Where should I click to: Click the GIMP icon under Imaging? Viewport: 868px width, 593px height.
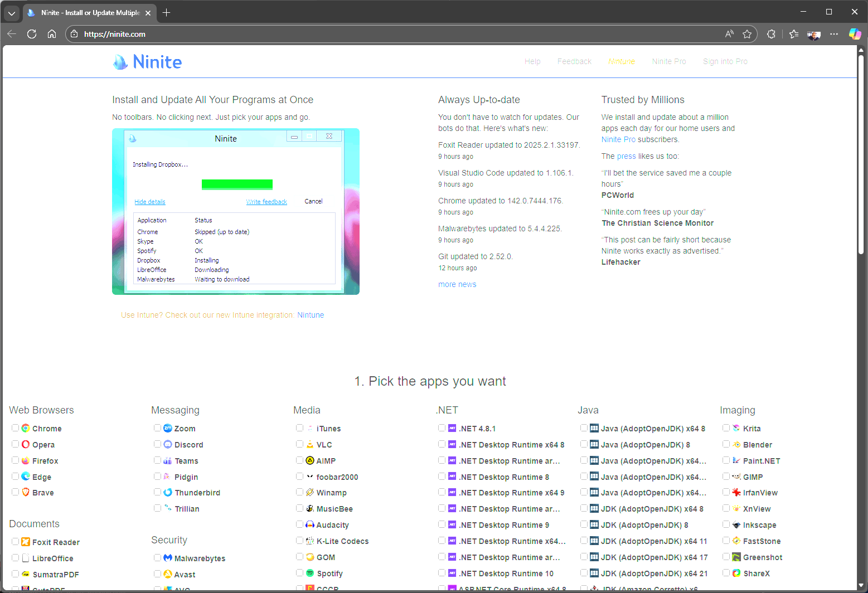coord(737,477)
